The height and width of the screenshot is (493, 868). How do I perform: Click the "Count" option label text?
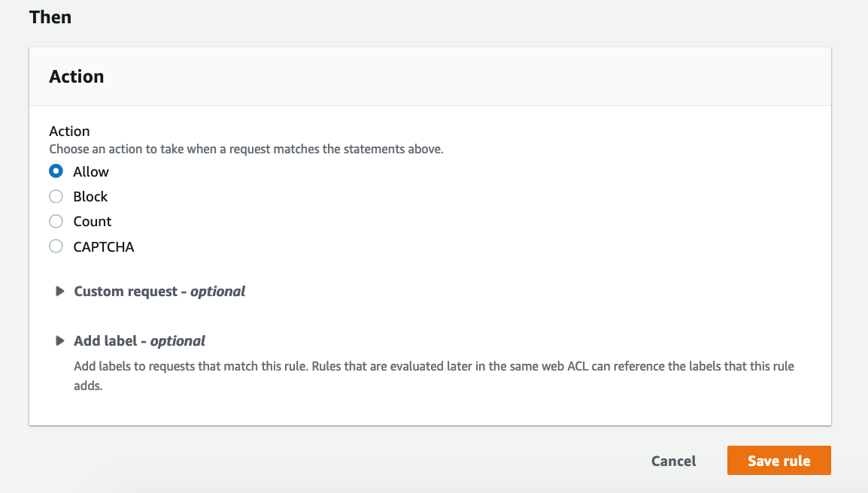coord(93,222)
